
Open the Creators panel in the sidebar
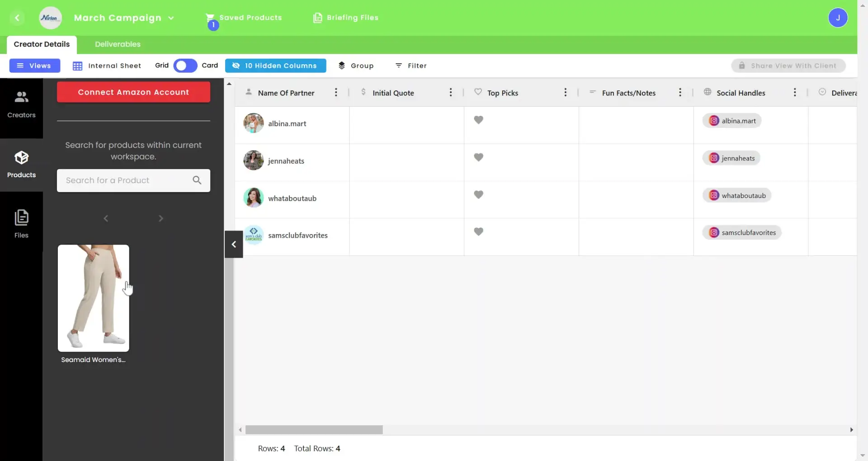tap(21, 104)
